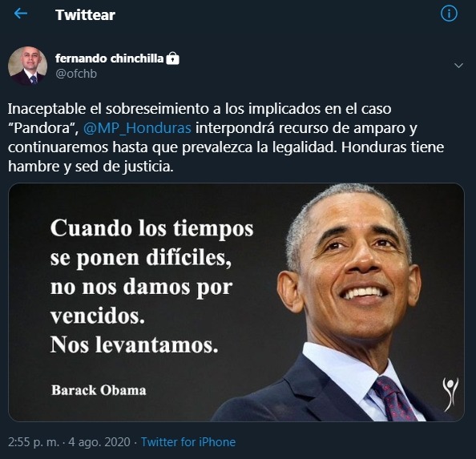Image resolution: width=476 pixels, height=459 pixels.
Task: Click the "Cuando los tiempos" quote text
Action: [x=151, y=228]
